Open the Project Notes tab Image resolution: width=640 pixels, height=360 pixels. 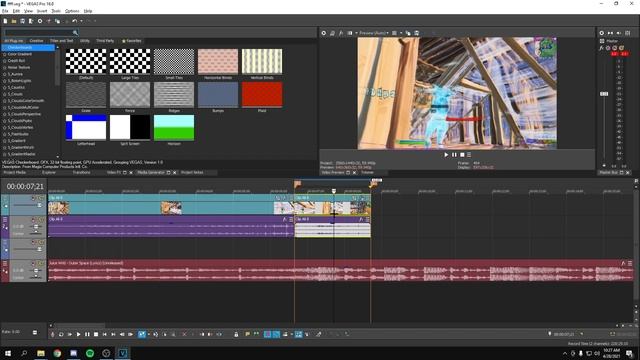192,173
